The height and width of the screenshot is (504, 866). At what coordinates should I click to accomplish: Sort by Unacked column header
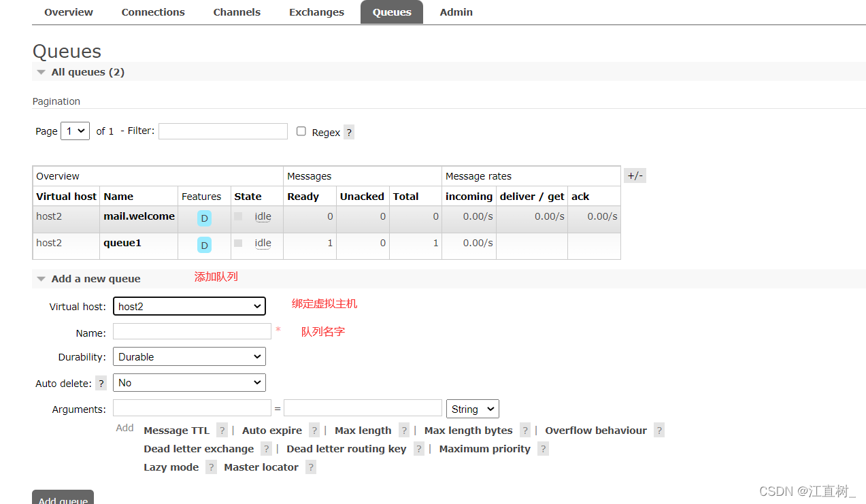pos(362,197)
